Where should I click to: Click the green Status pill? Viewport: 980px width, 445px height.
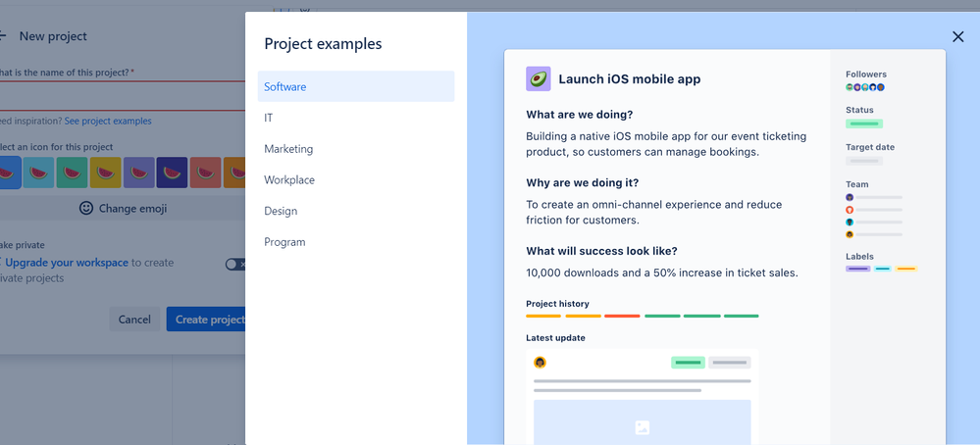click(x=863, y=124)
